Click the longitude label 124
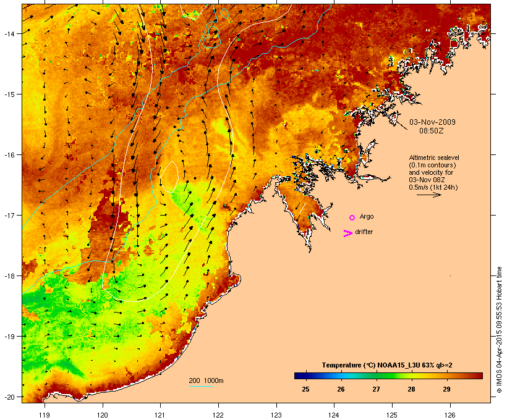Screen dimensions: 507x420 click(334, 415)
